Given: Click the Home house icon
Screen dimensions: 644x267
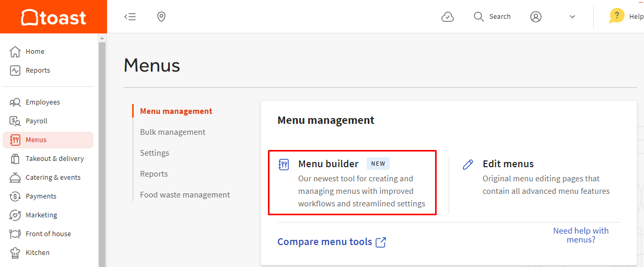Looking at the screenshot, I should coord(15,51).
